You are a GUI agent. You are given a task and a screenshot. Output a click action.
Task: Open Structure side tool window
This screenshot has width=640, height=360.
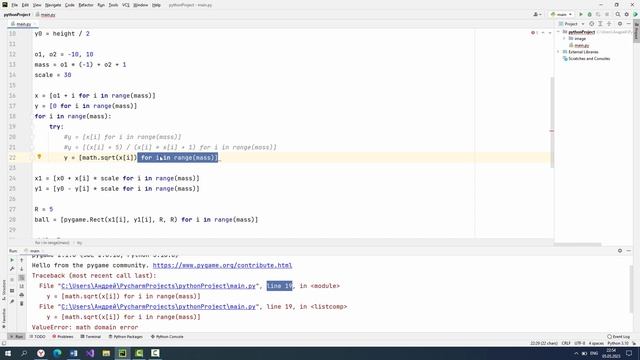(4, 289)
